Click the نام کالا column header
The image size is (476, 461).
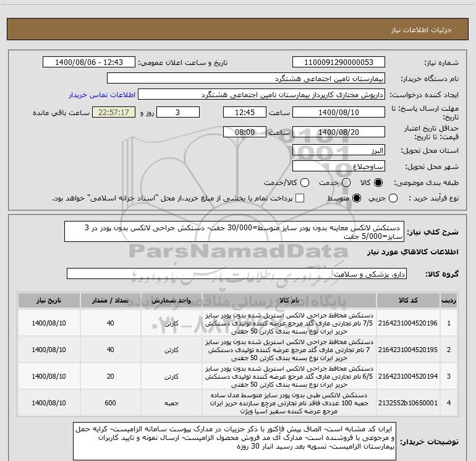pos(289,301)
